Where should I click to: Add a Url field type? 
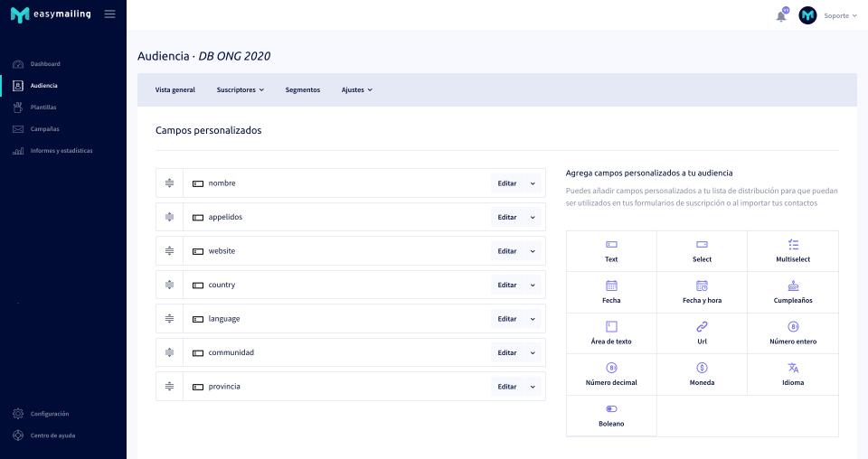point(702,333)
